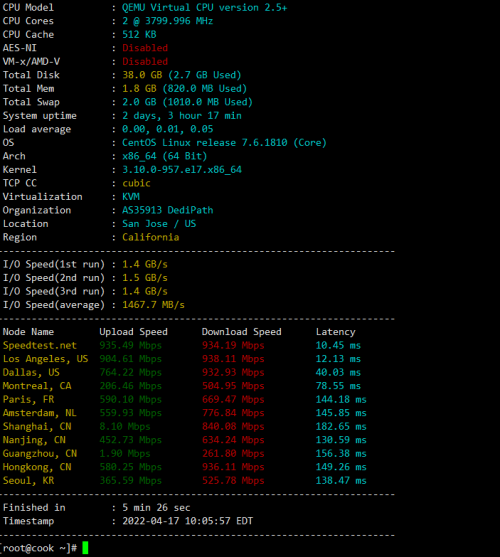Click the root@cook shell prompt text
500x557 pixels.
pyautogui.click(x=38, y=547)
